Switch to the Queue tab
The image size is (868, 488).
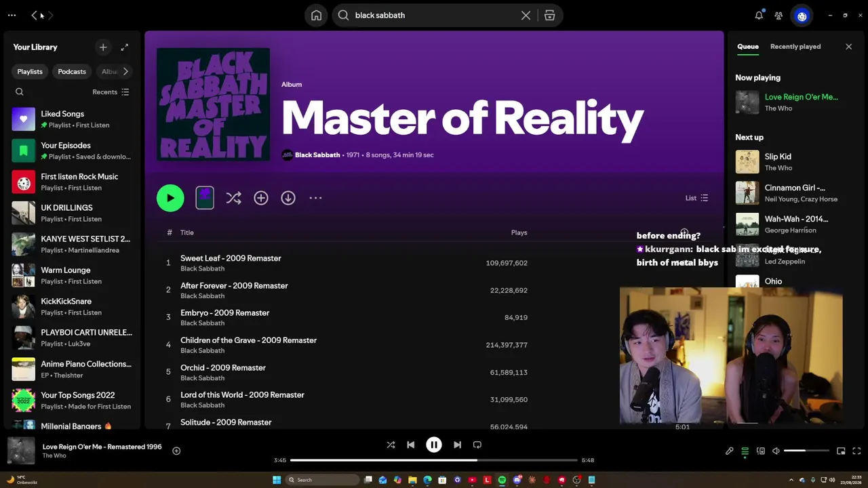(x=748, y=47)
